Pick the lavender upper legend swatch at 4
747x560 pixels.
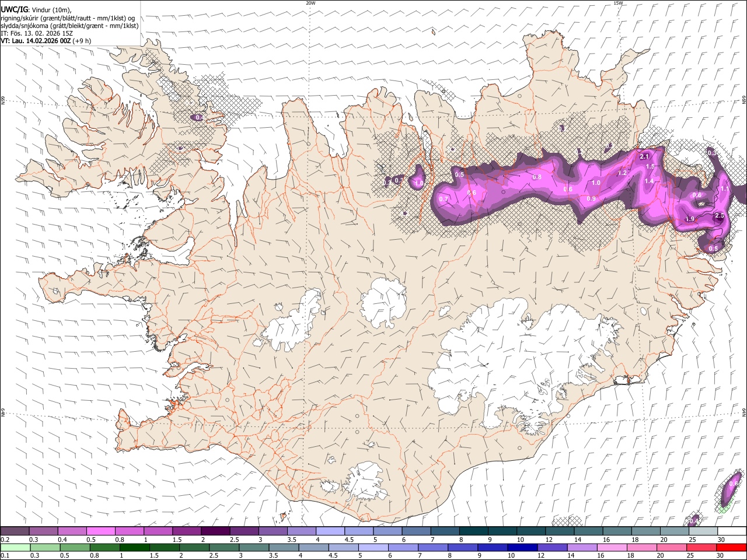click(330, 531)
